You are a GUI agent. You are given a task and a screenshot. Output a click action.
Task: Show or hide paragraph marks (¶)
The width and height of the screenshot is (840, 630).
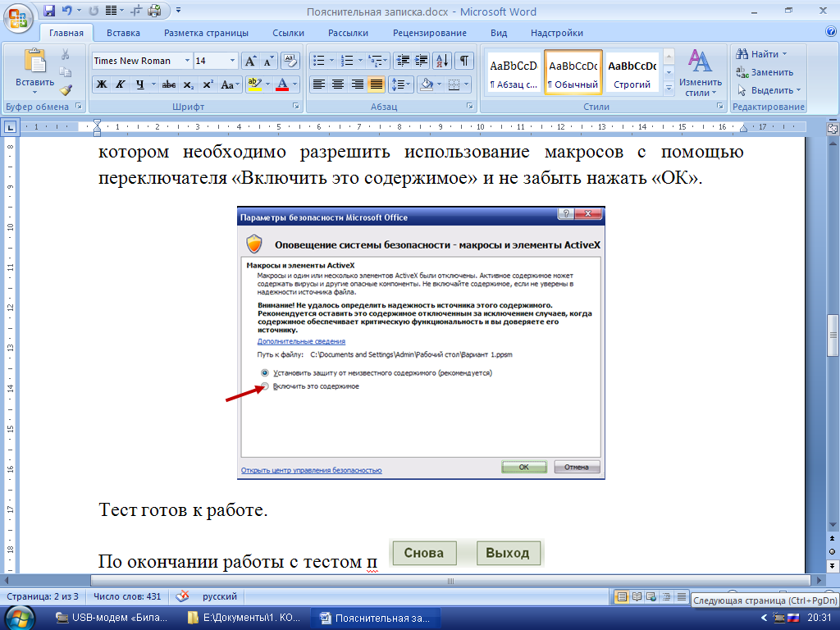click(x=464, y=61)
